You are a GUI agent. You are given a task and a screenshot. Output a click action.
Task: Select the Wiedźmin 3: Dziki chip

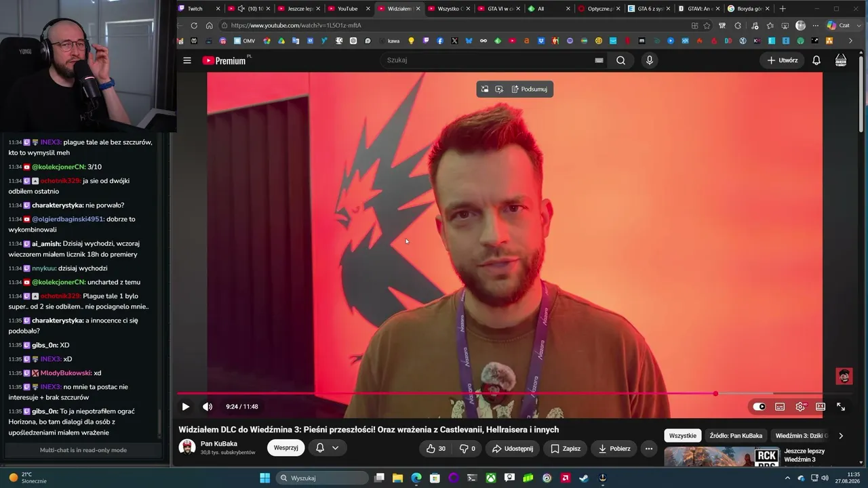click(802, 436)
